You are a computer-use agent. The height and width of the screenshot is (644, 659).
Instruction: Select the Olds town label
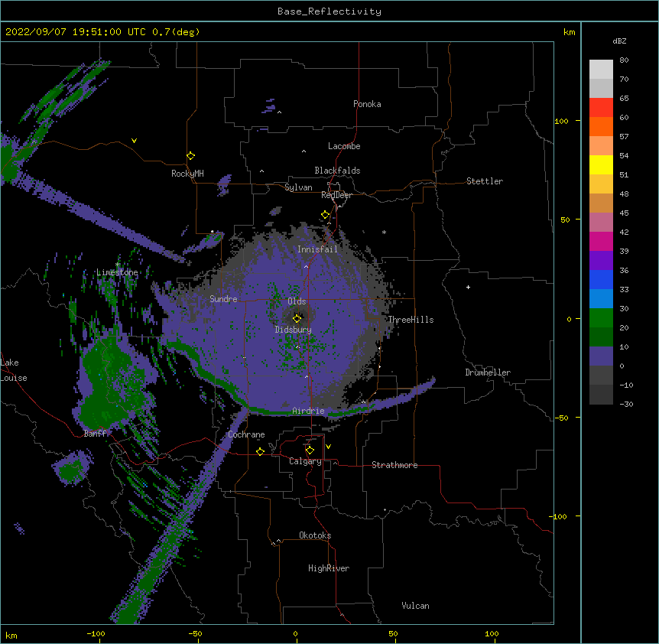(297, 301)
